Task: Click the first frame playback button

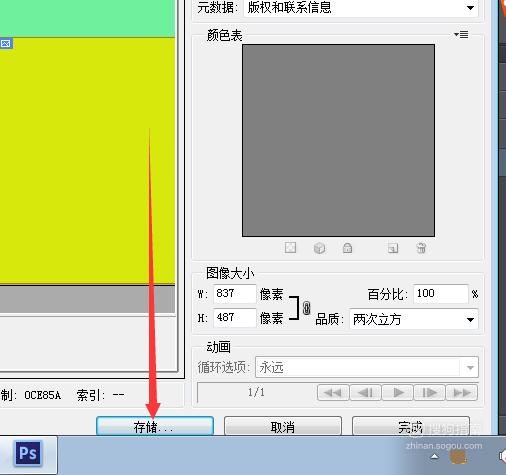Action: point(333,393)
